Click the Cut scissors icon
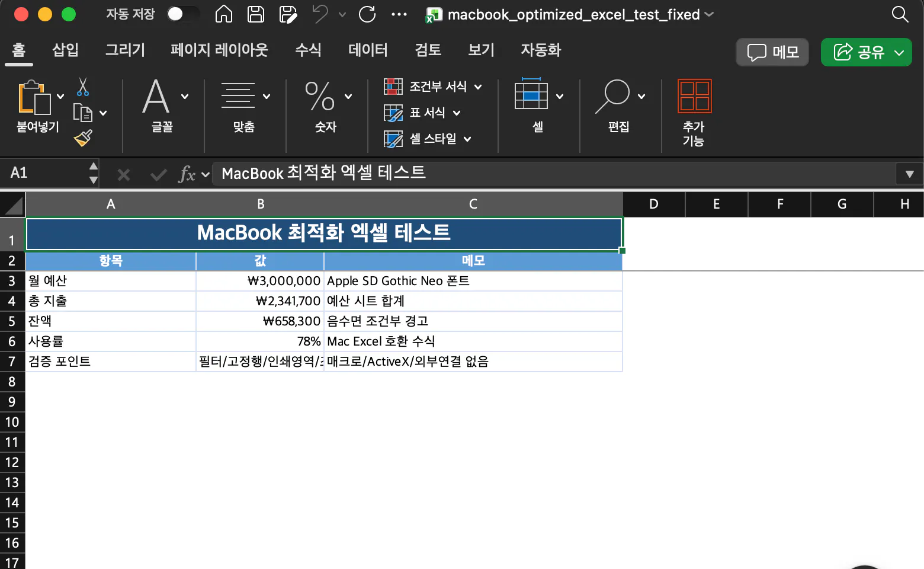The height and width of the screenshot is (569, 924). tap(83, 87)
